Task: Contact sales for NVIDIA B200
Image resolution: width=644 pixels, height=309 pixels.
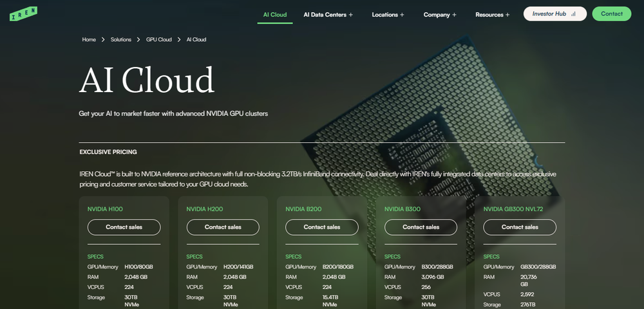Action: click(322, 227)
